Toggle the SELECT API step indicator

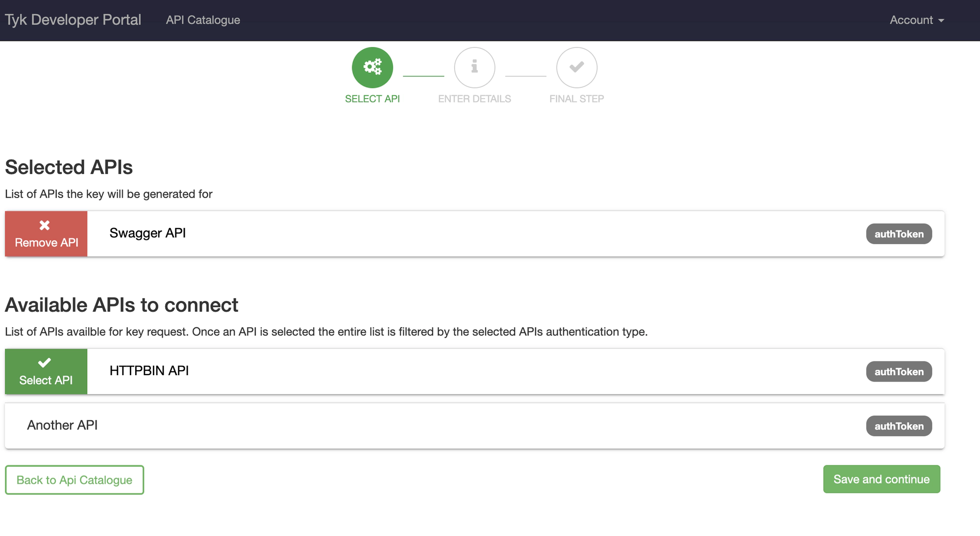[x=372, y=67]
